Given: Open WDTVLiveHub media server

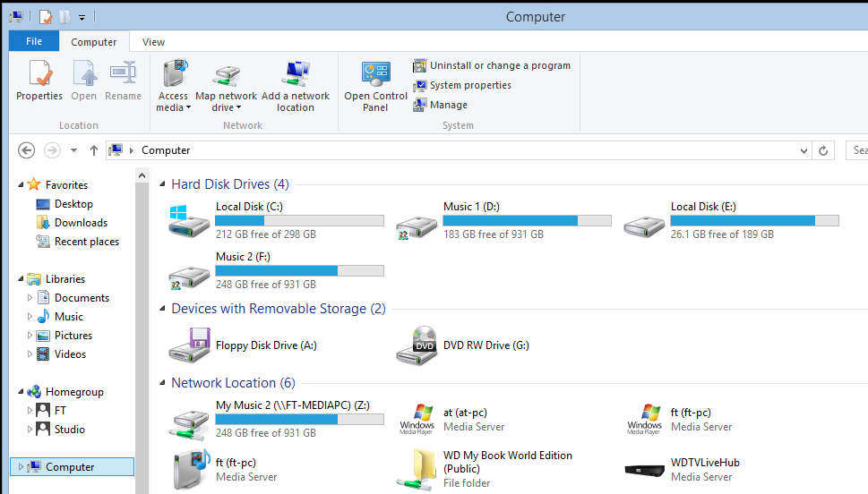Looking at the screenshot, I should point(704,463).
